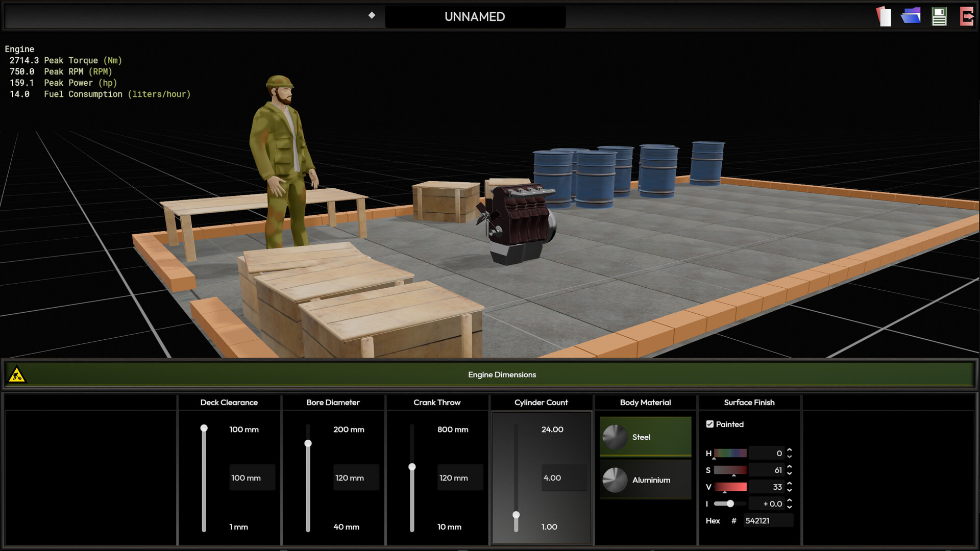Switch body material to Aluminium

pos(645,480)
